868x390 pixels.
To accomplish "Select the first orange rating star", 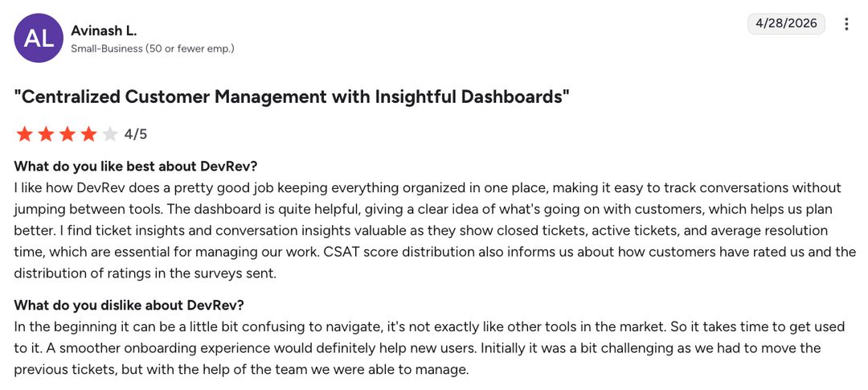I will pyautogui.click(x=24, y=134).
